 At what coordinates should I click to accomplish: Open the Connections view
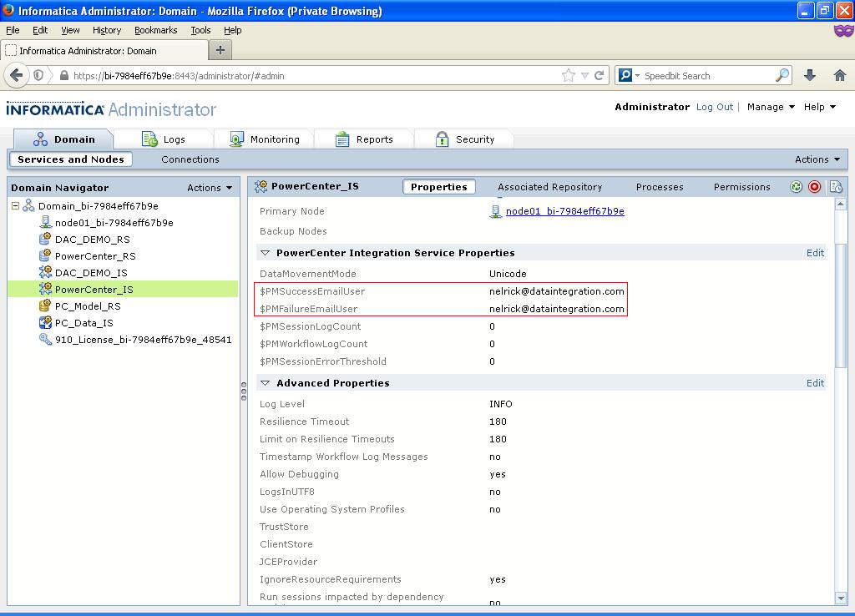[x=190, y=159]
